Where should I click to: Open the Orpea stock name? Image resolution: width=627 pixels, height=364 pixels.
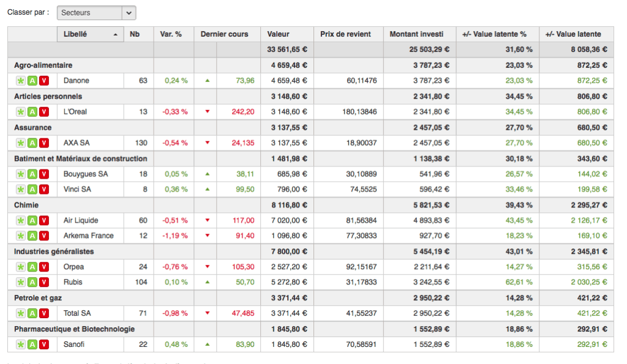click(73, 267)
